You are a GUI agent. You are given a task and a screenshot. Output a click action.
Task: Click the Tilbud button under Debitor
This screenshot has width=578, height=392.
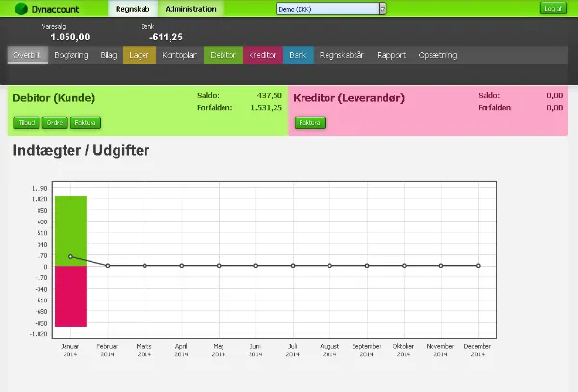click(x=27, y=122)
